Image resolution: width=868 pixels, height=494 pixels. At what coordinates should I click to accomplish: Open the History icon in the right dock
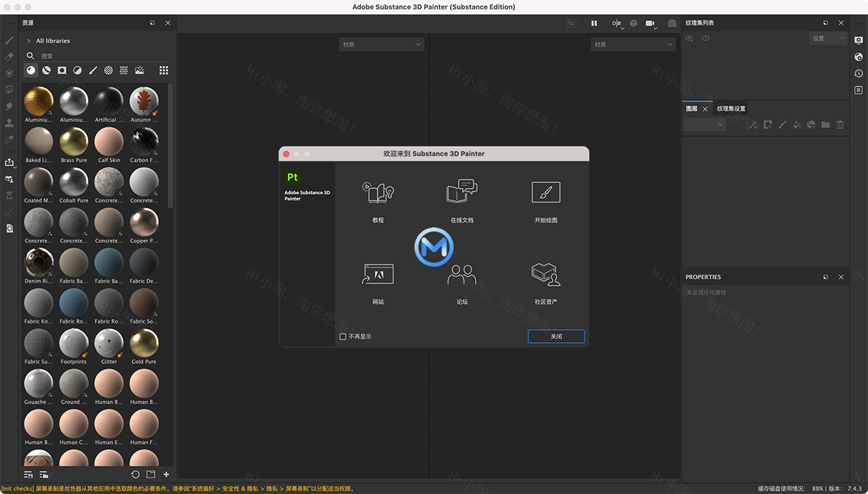pyautogui.click(x=859, y=73)
